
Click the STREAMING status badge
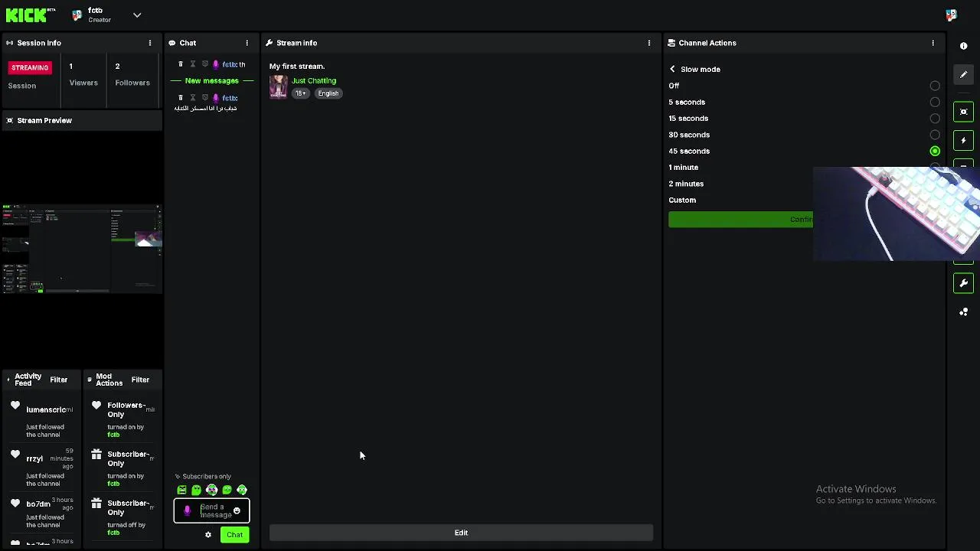click(x=30, y=67)
